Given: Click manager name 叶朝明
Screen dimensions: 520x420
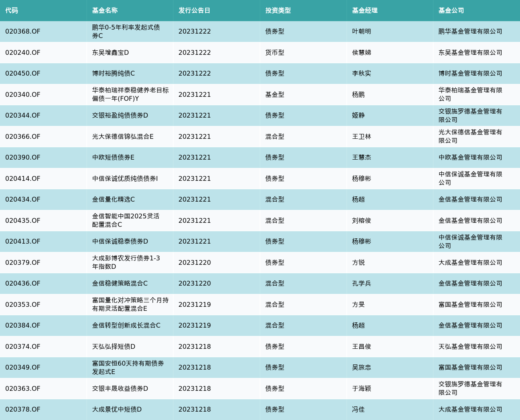Looking at the screenshot, I should pyautogui.click(x=362, y=32).
